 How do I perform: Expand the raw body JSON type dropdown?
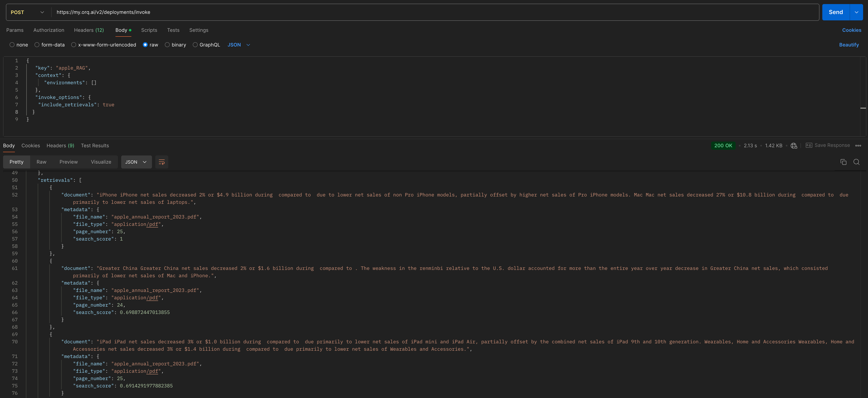tap(239, 45)
